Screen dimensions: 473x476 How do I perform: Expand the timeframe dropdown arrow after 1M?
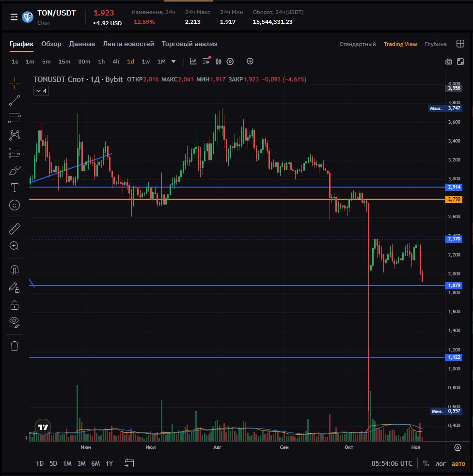[173, 62]
